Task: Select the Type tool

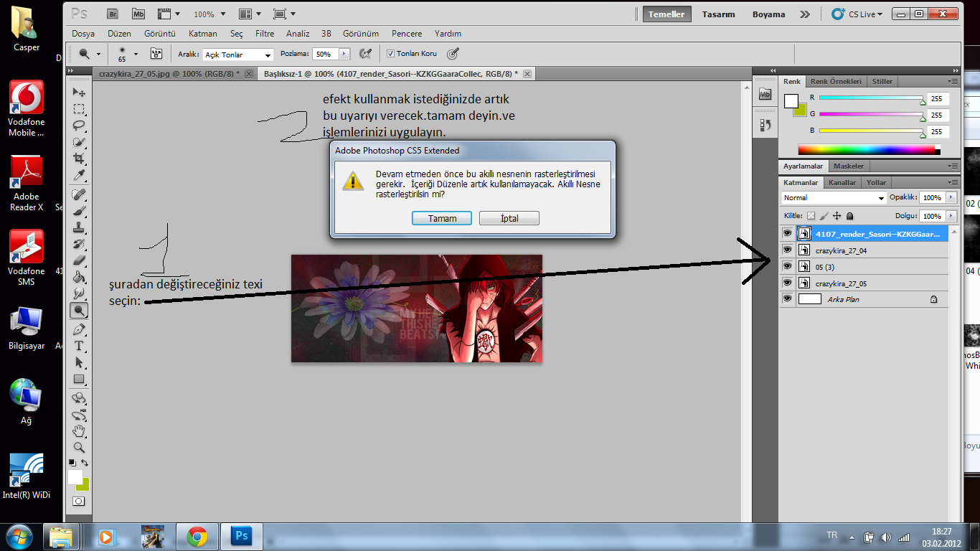Action: point(79,346)
